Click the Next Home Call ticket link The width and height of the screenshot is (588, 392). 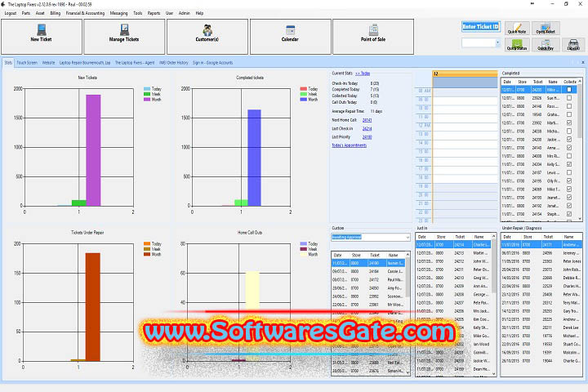[x=367, y=120]
